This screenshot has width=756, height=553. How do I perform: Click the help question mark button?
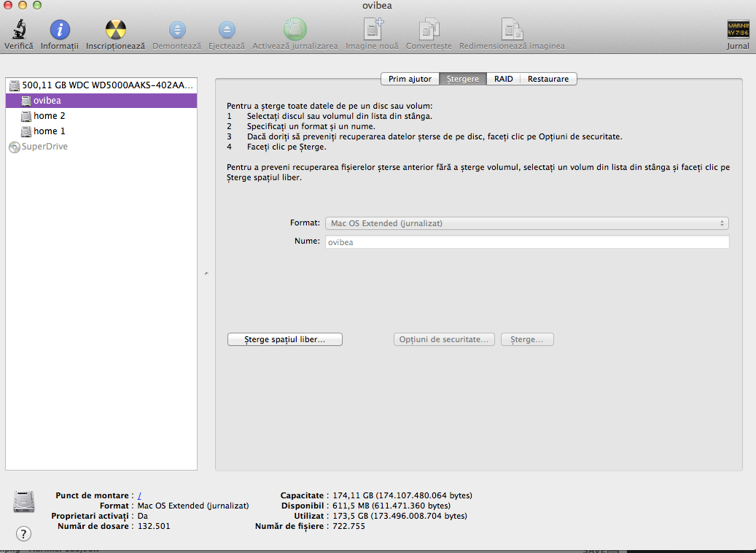(23, 534)
